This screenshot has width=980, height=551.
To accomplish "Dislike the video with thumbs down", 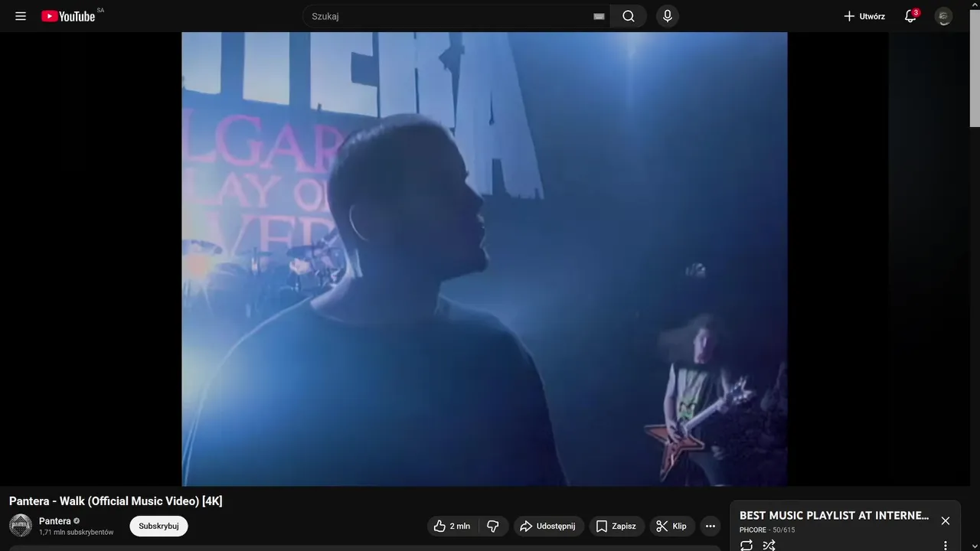I will pos(494,526).
